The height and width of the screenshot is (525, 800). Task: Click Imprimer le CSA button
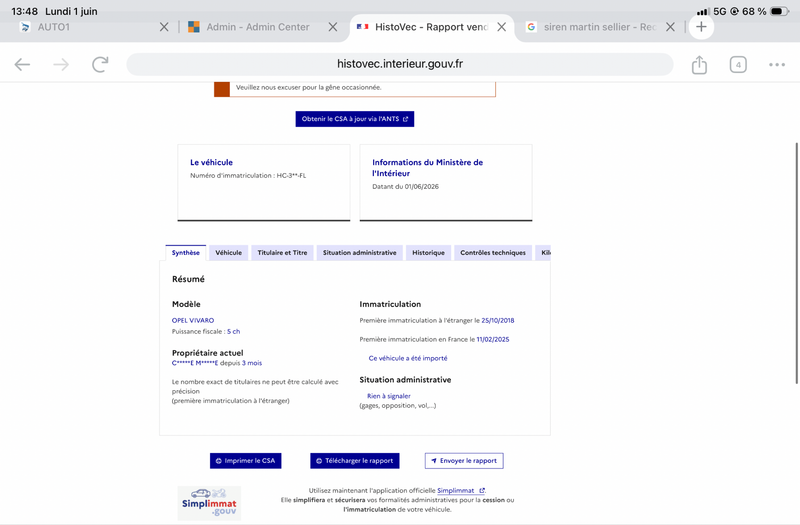click(245, 461)
